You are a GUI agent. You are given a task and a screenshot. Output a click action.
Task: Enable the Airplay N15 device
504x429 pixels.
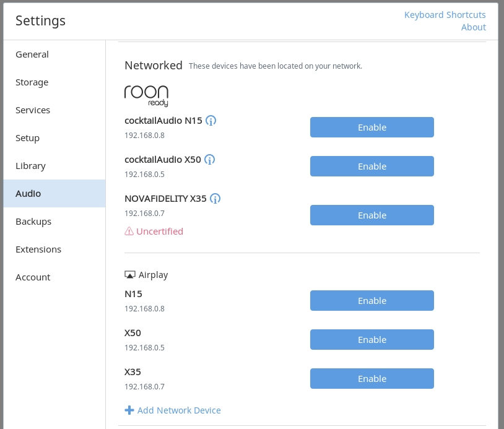coord(372,300)
